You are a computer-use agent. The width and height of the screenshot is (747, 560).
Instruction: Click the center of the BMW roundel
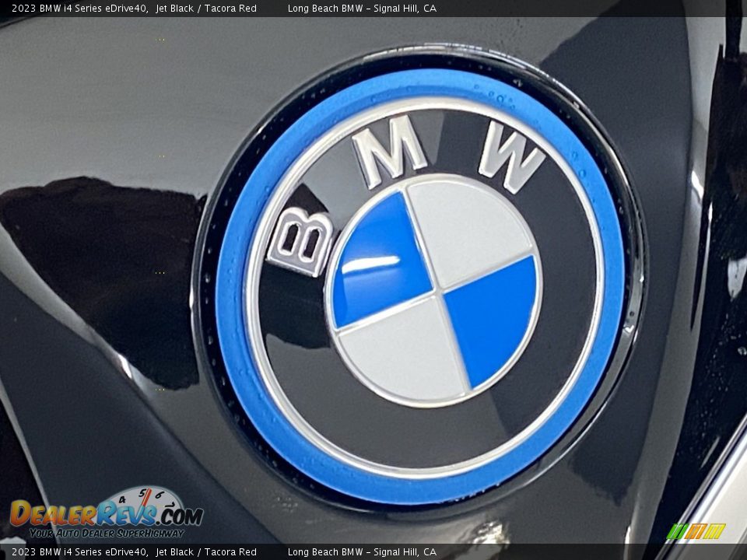434,292
